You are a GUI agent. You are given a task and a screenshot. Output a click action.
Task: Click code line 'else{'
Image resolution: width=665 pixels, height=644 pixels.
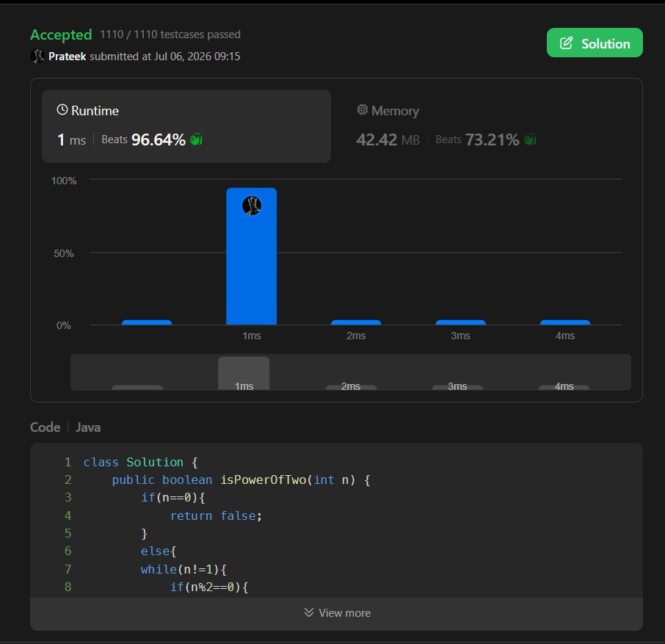(x=159, y=551)
